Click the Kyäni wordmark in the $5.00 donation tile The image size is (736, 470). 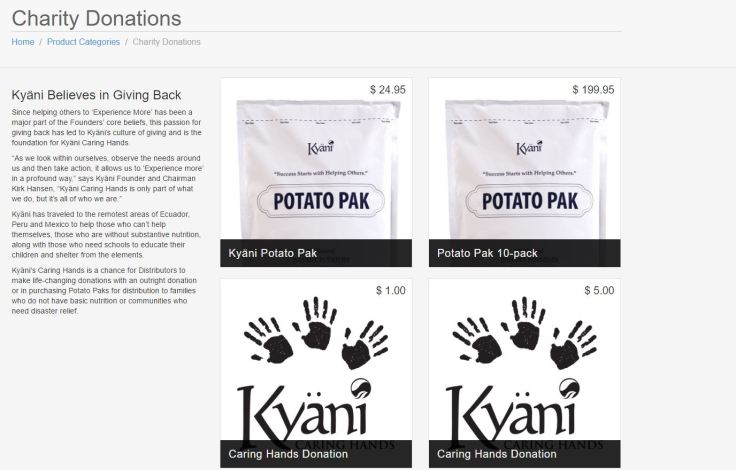(513, 413)
